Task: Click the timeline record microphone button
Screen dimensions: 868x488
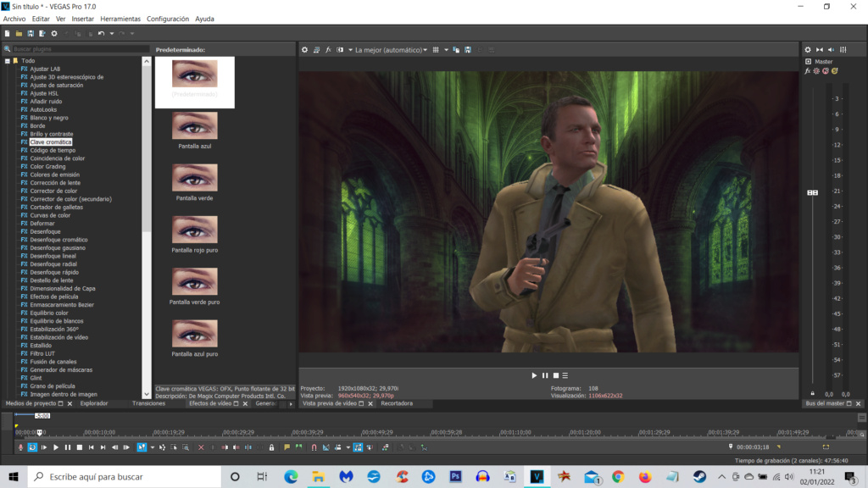Action: click(20, 447)
